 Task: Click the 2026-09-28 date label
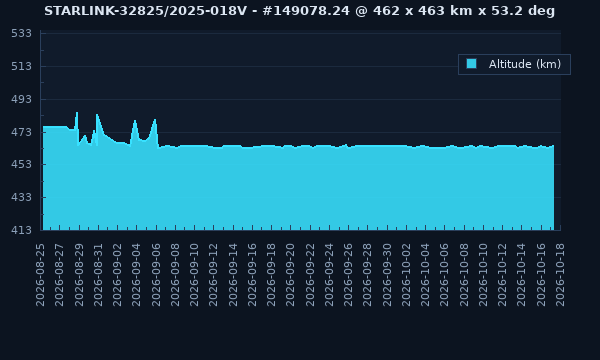(x=367, y=275)
